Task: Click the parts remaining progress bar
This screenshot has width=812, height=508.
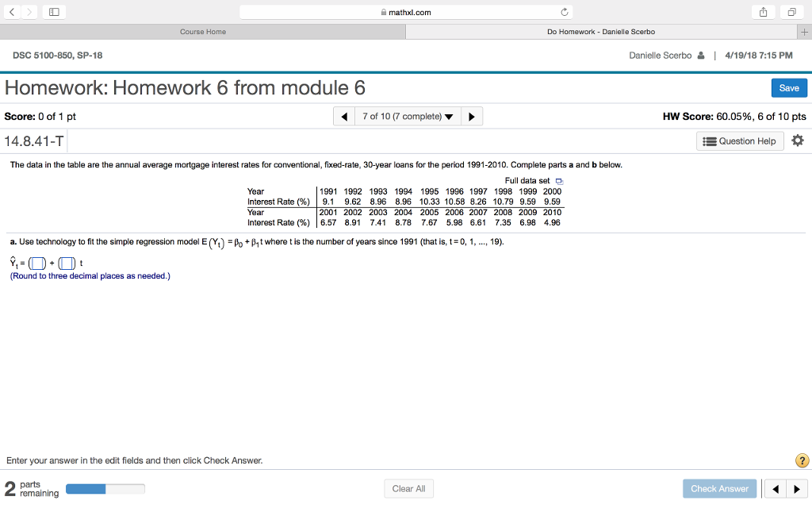Action: (x=105, y=488)
